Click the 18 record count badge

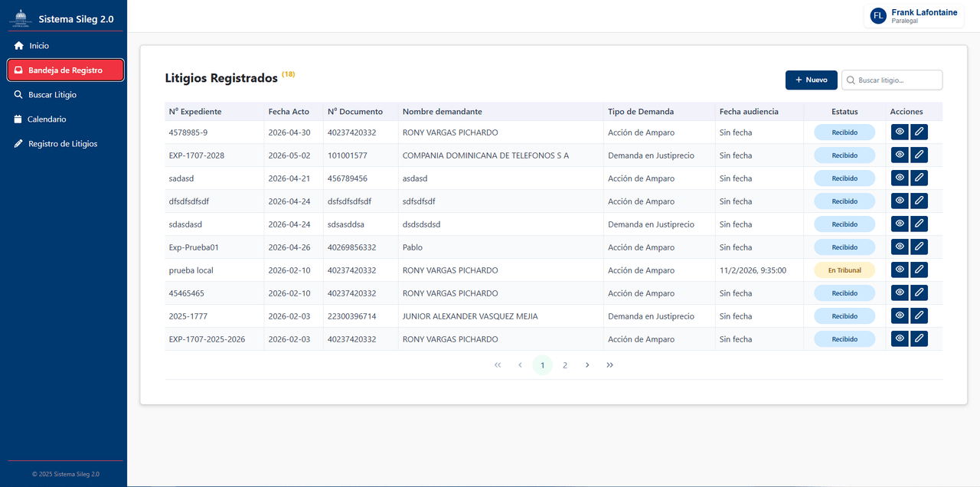[288, 74]
